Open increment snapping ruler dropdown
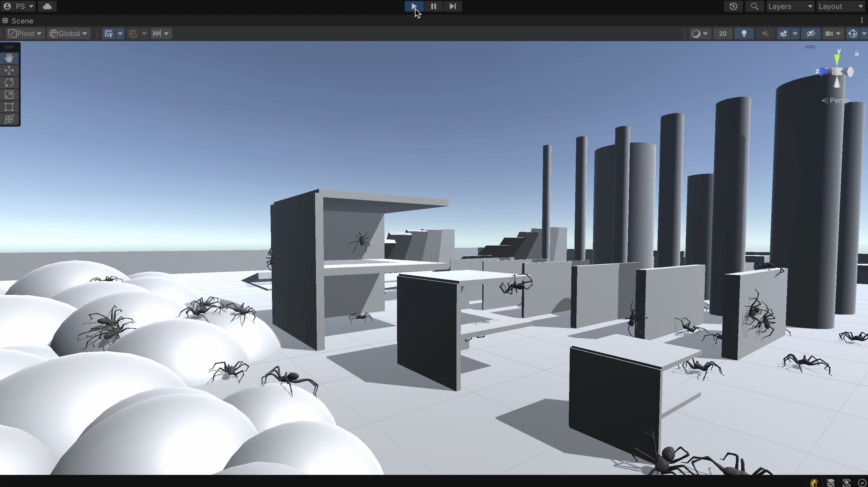The height and width of the screenshot is (487, 868). click(161, 33)
